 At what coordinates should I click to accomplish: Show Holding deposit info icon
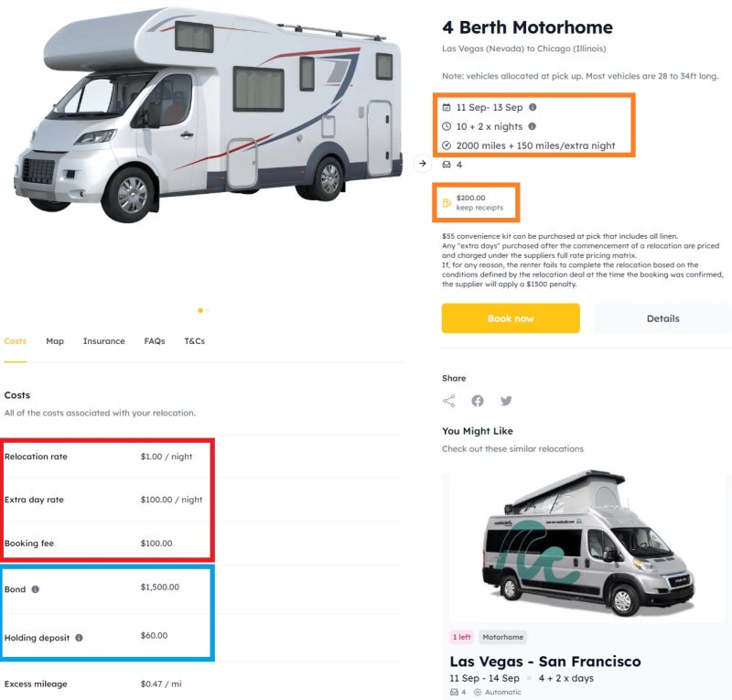point(79,638)
